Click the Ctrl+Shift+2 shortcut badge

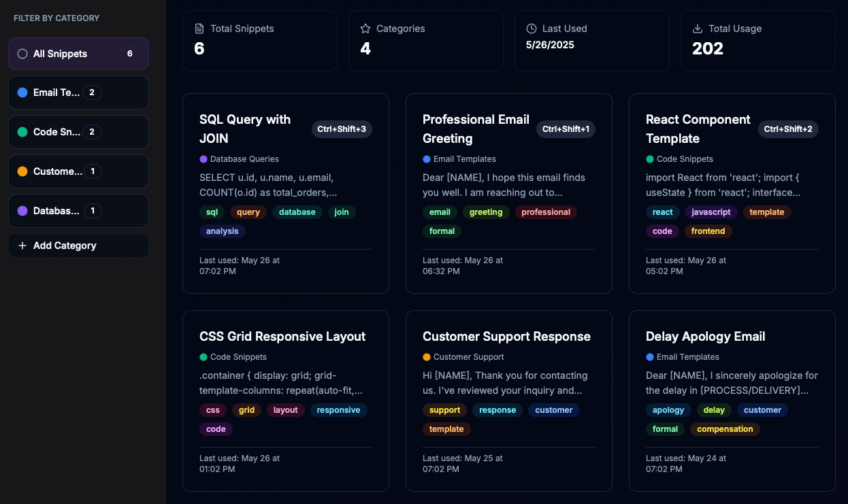[788, 129]
